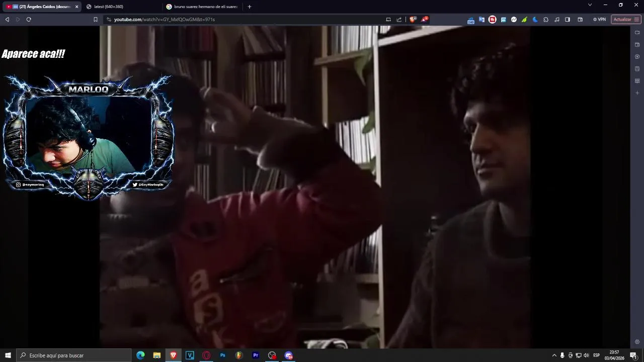Click the ESP language indicator

coord(597,355)
